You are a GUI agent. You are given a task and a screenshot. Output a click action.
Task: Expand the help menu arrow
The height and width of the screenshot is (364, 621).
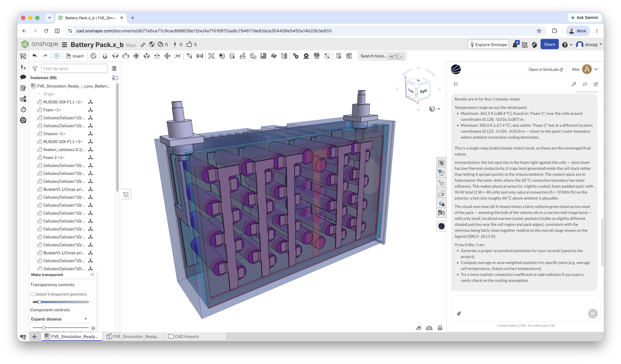[571, 45]
